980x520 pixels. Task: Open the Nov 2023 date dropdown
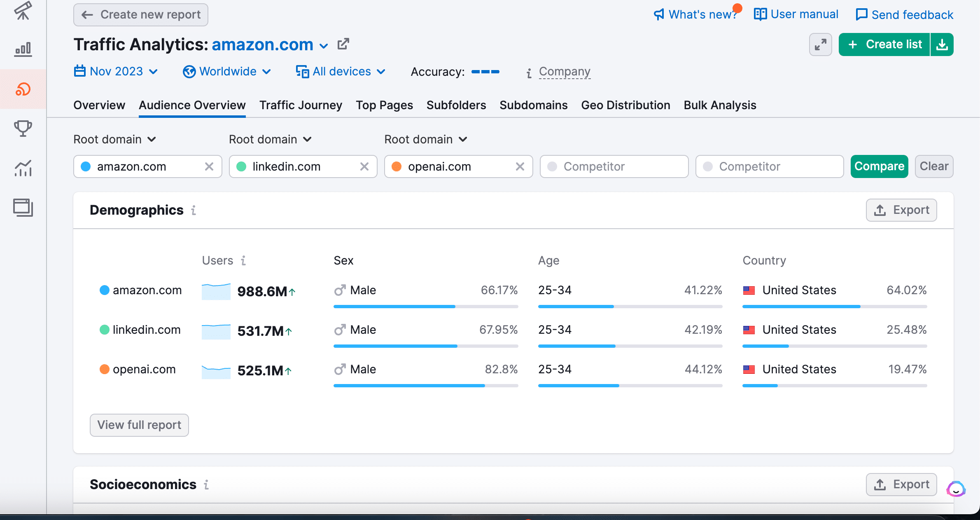click(116, 72)
